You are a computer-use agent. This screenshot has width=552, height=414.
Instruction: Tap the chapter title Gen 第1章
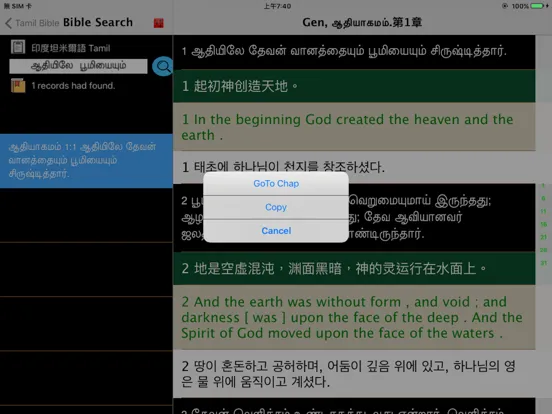[x=362, y=23]
